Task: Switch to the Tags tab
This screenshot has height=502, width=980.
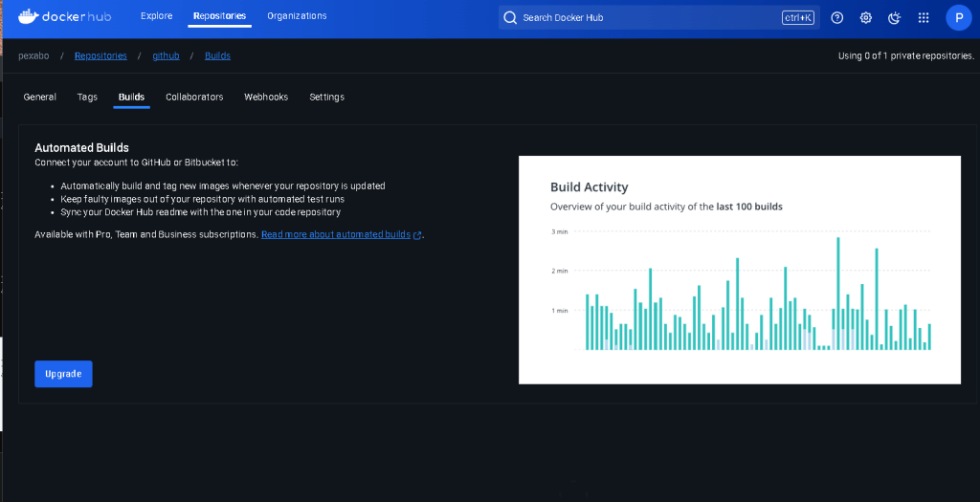Action: click(87, 97)
